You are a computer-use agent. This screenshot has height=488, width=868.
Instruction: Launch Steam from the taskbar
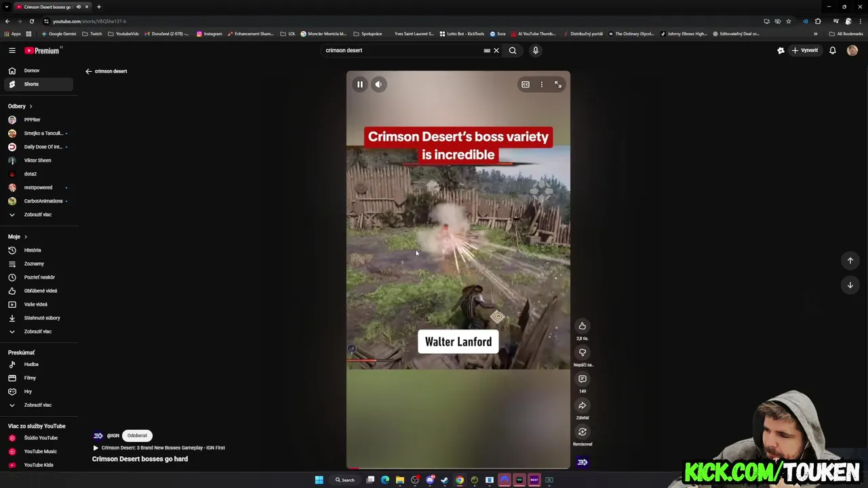click(x=445, y=480)
